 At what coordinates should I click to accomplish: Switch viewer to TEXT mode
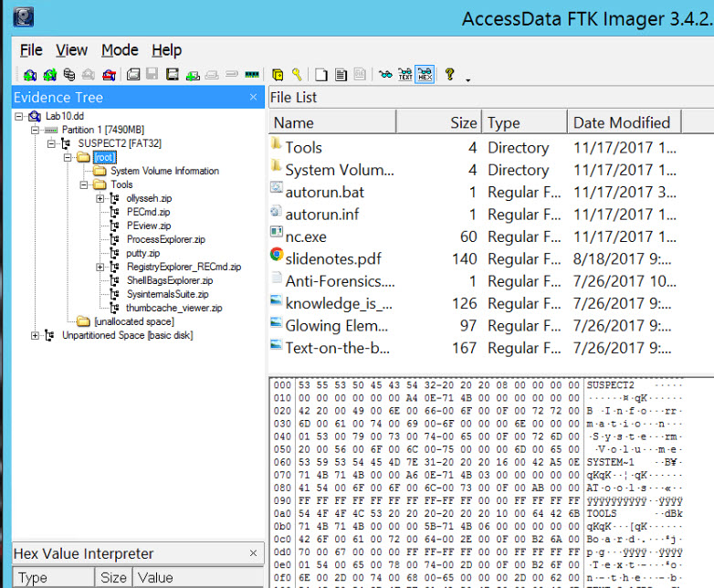click(405, 75)
